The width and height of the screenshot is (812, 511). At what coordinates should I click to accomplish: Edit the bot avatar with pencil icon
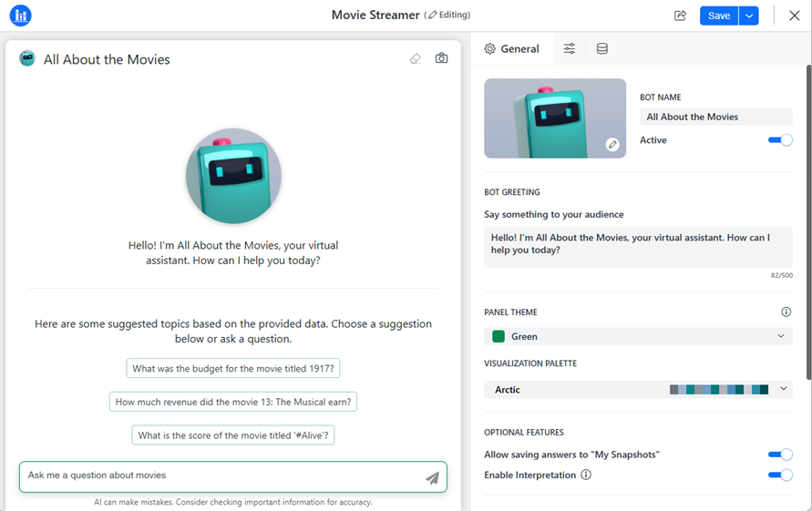pos(612,144)
